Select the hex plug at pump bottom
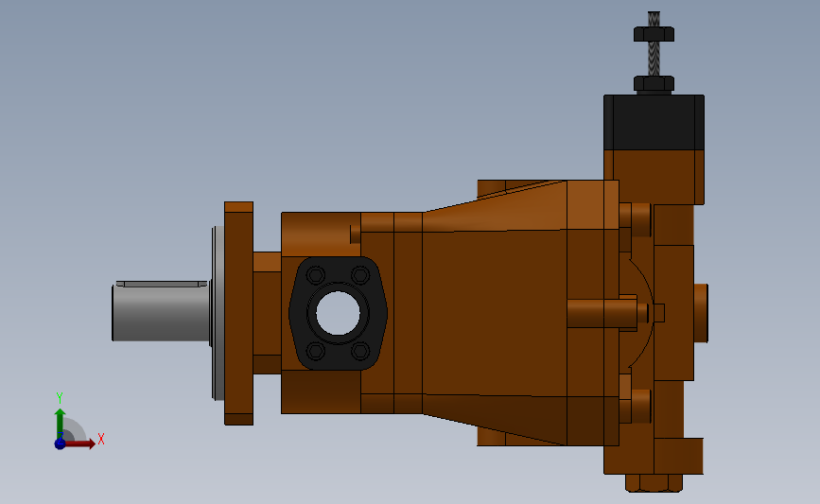This screenshot has width=820, height=504. pyautogui.click(x=654, y=482)
